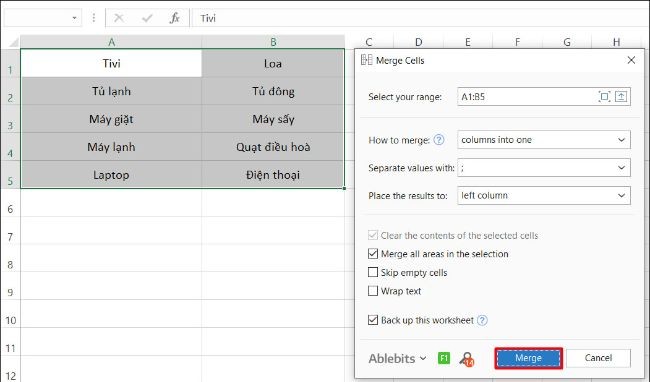Click the collapse dialog icon beside range

coord(621,97)
